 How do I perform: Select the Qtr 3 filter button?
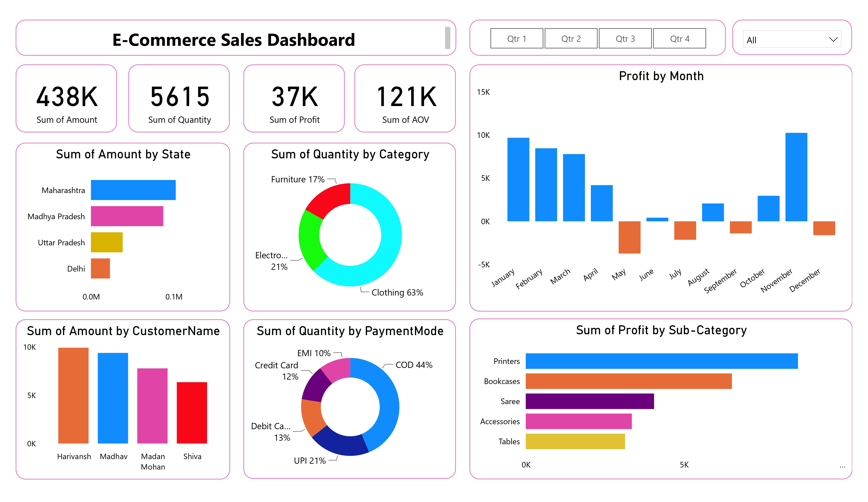coord(625,38)
